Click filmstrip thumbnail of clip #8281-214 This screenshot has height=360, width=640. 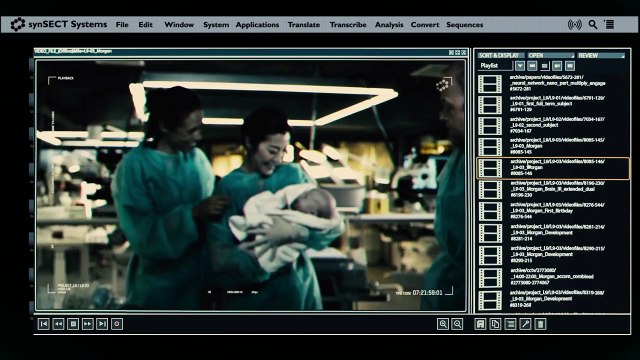click(490, 233)
